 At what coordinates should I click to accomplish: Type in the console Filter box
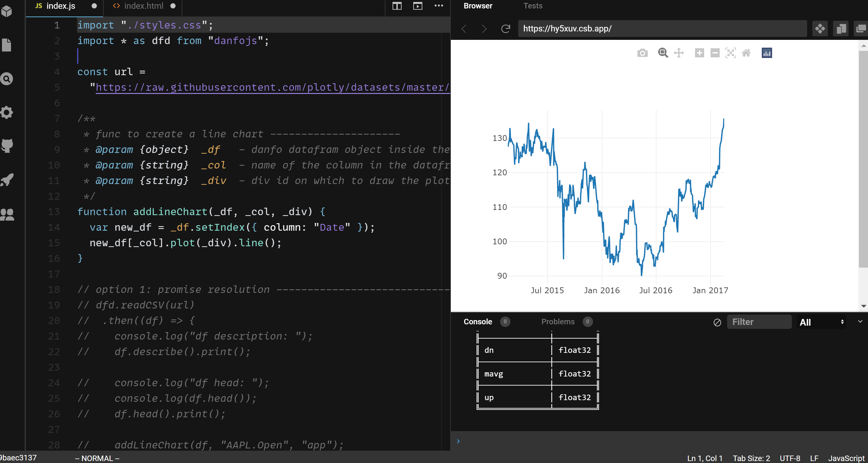tap(759, 322)
